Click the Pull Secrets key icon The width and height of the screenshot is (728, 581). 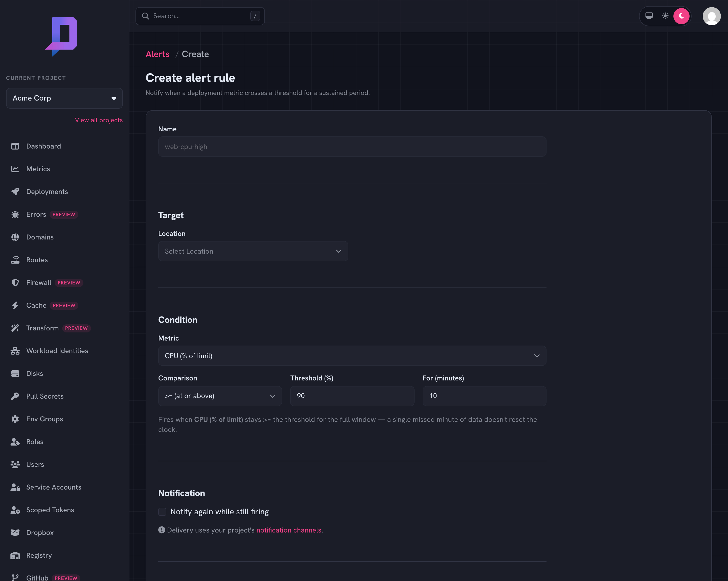coord(15,396)
